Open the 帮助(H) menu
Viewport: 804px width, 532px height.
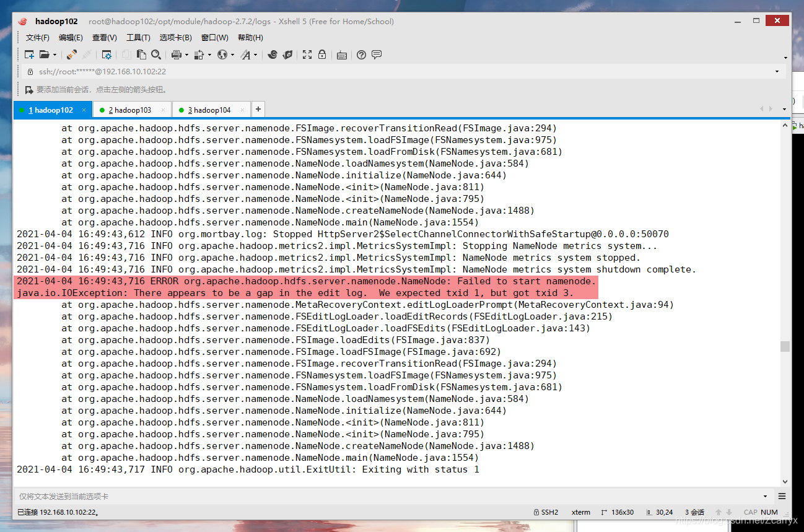click(250, 38)
